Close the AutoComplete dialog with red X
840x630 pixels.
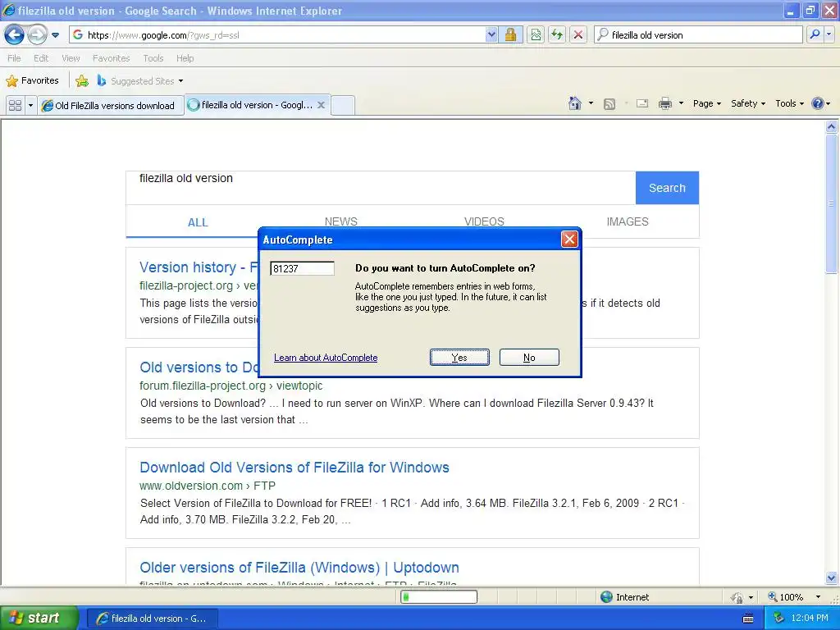pos(569,239)
